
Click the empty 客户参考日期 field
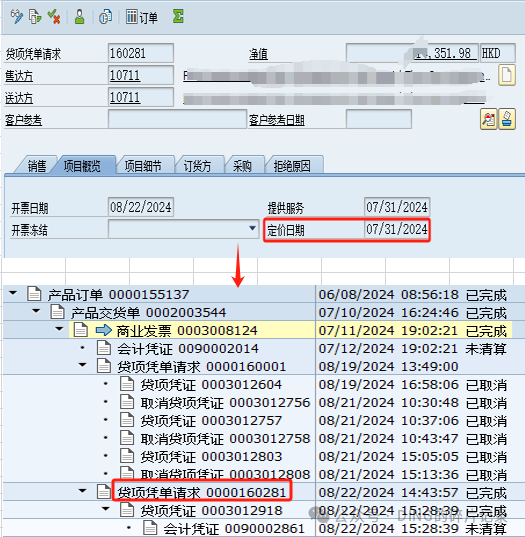click(x=379, y=119)
